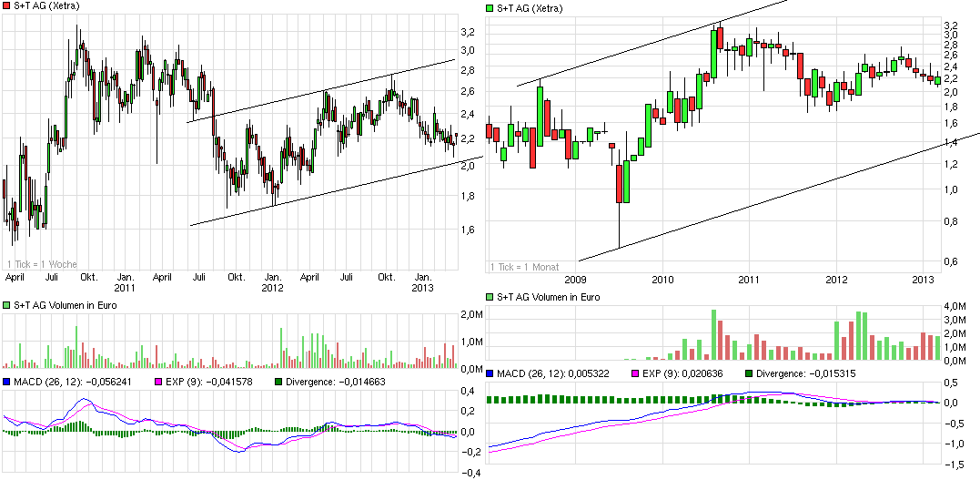This screenshot has width=980, height=480.
Task: Click '0,6' price label on monthly chart axis
Action: 951,261
